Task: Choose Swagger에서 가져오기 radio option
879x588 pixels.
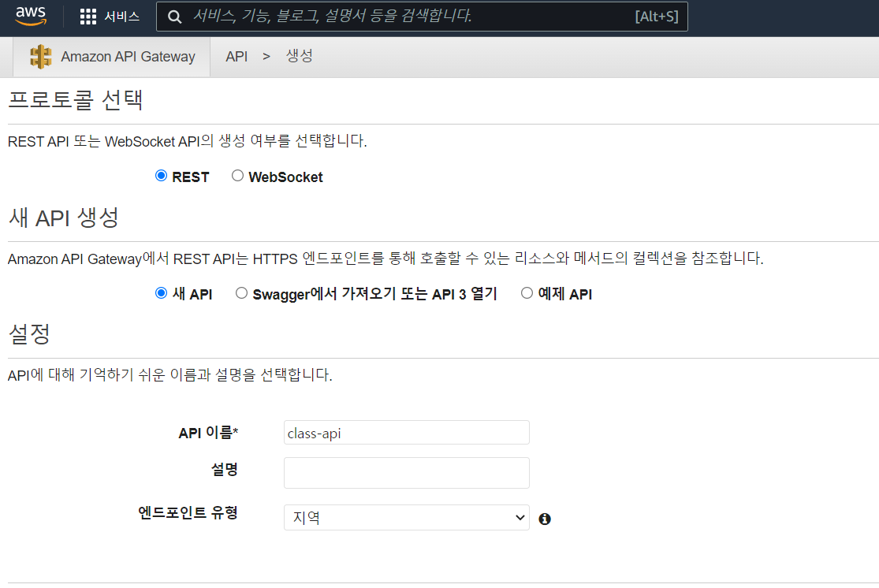Action: (241, 293)
